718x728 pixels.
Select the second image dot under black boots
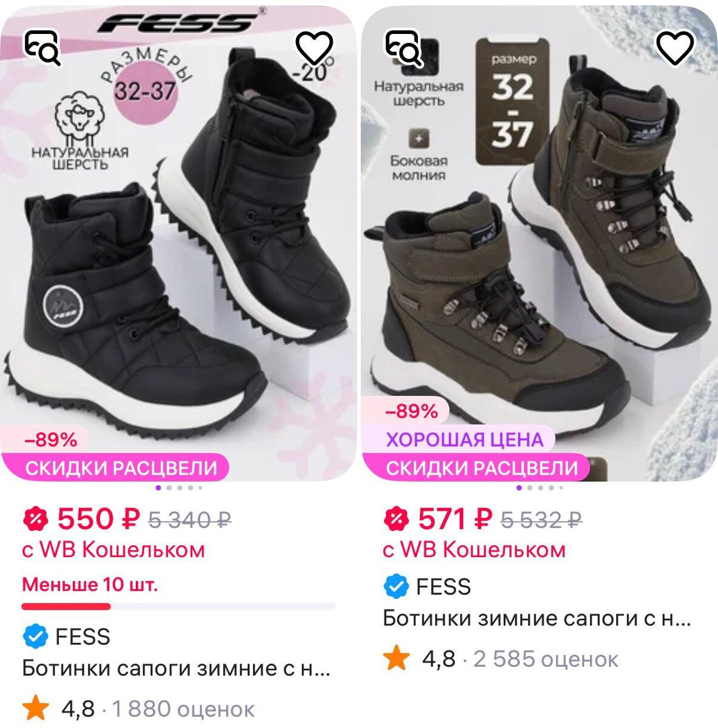pyautogui.click(x=169, y=488)
